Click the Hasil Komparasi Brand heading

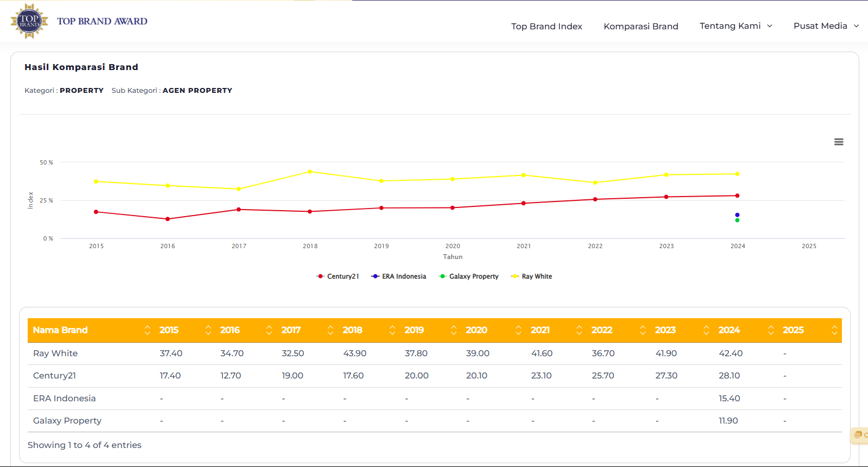pos(81,67)
